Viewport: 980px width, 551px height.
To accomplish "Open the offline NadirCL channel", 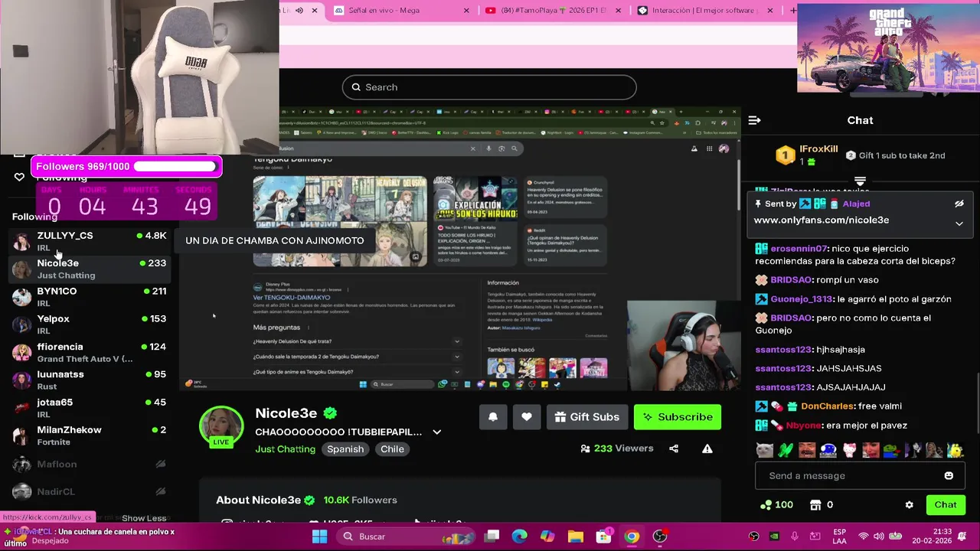I will [x=90, y=491].
